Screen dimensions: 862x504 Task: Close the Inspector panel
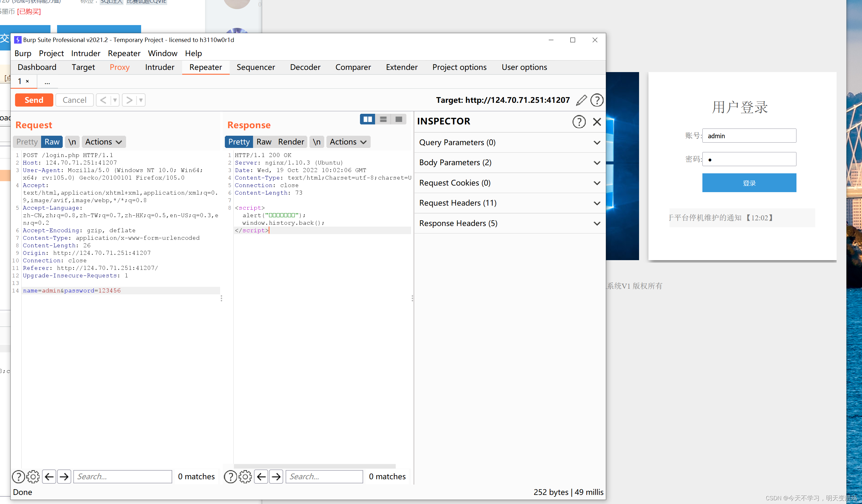(597, 122)
